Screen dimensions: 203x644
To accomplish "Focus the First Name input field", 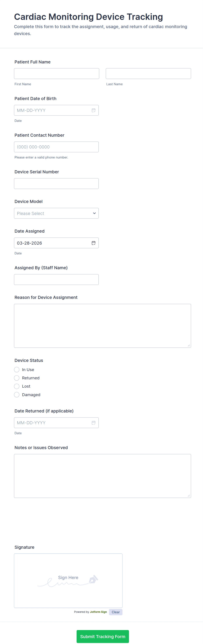I will (57, 73).
